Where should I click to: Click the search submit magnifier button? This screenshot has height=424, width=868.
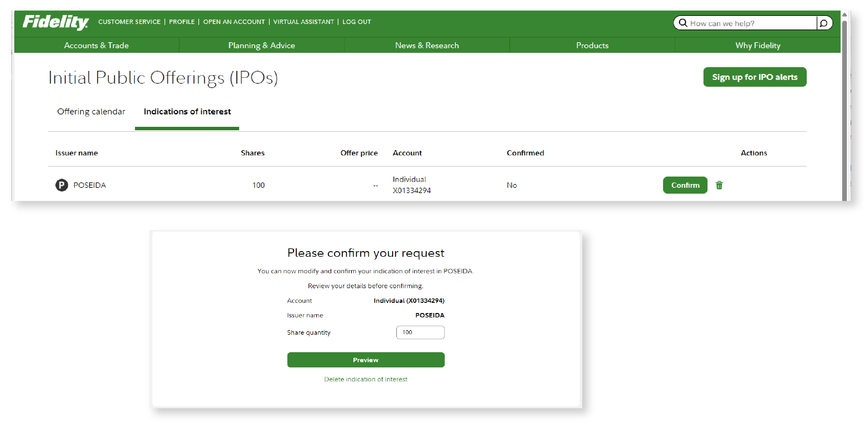coord(824,23)
